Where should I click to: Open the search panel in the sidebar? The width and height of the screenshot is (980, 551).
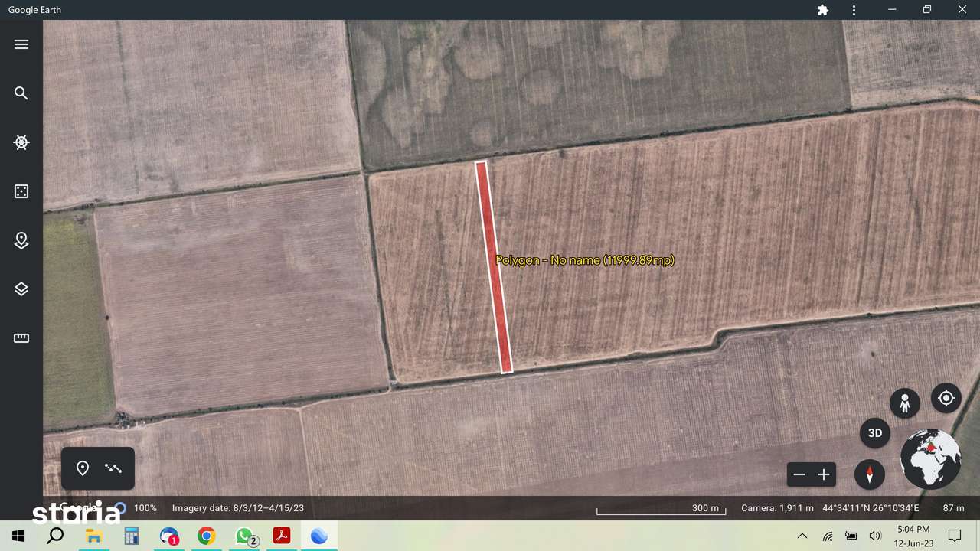(21, 93)
